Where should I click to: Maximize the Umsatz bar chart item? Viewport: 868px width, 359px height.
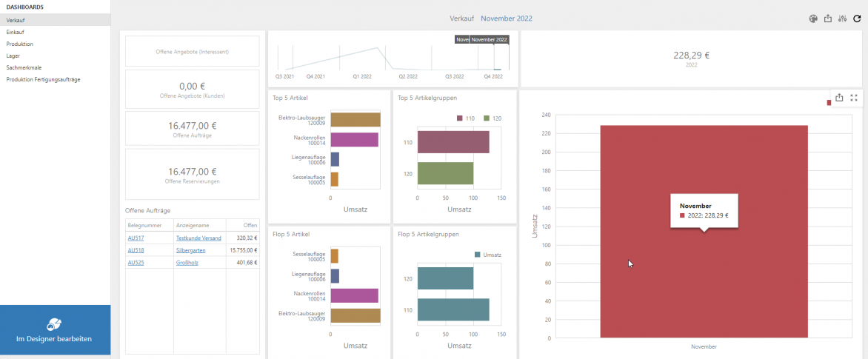854,98
